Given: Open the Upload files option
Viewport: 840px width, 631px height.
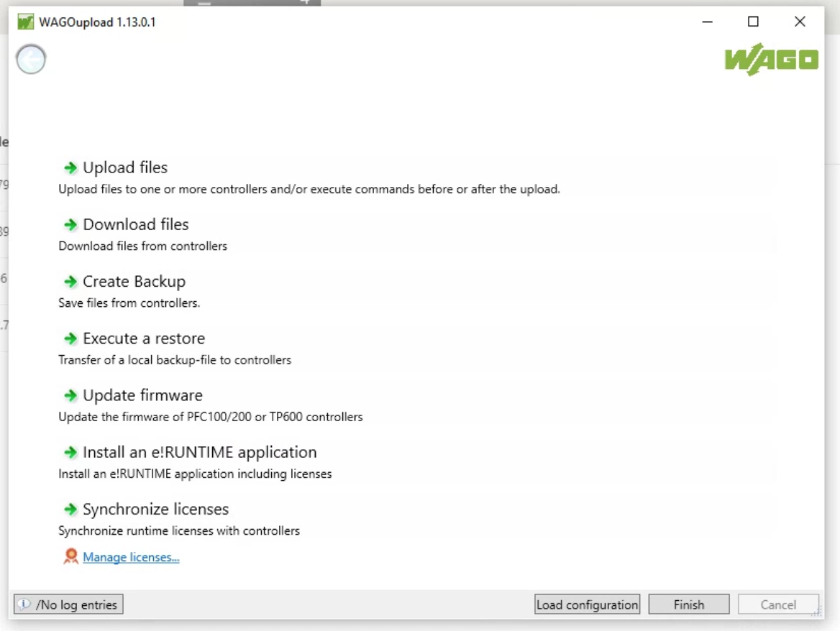Looking at the screenshot, I should point(125,167).
